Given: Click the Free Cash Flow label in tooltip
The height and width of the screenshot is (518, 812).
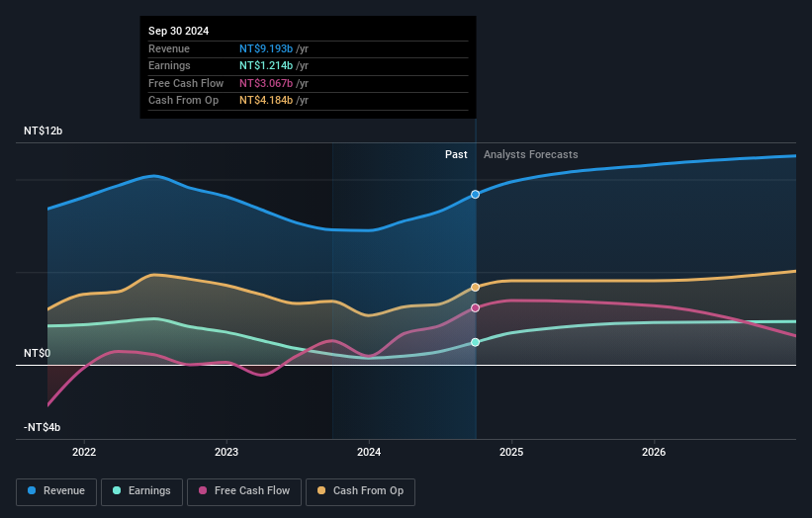Looking at the screenshot, I should pos(186,83).
